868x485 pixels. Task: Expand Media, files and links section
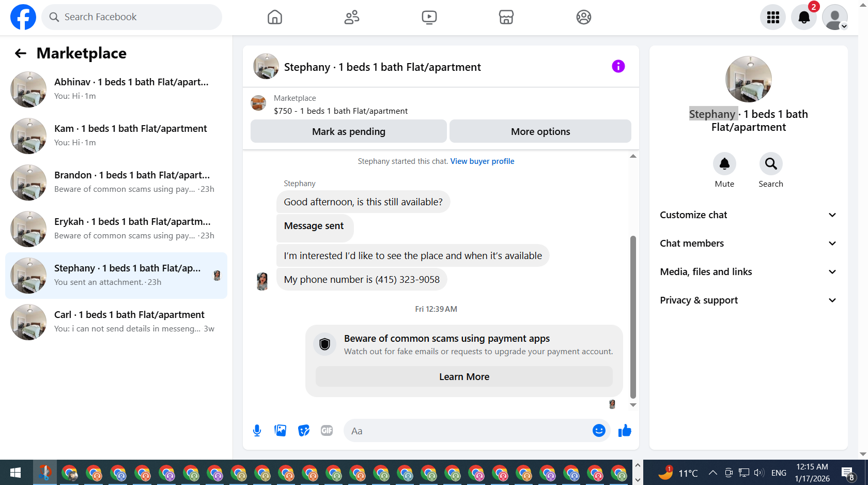click(x=748, y=272)
